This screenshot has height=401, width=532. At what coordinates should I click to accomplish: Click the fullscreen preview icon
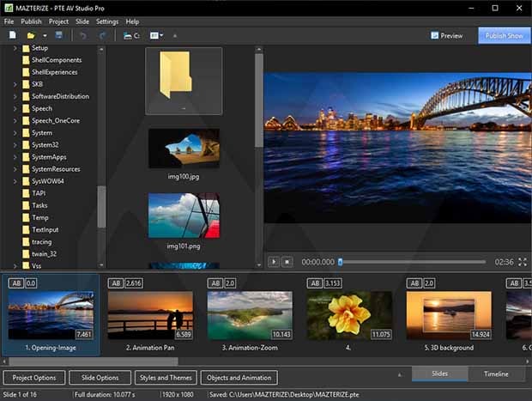[x=523, y=262]
